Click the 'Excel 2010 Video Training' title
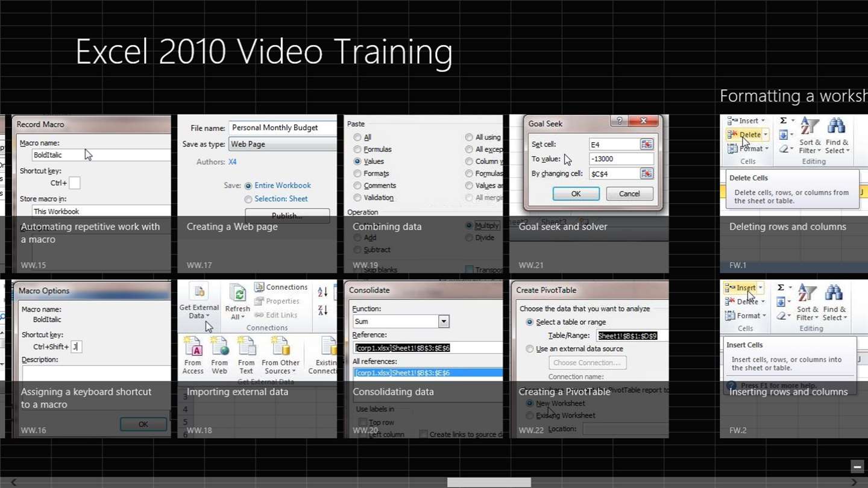This screenshot has width=868, height=488. coord(264,52)
